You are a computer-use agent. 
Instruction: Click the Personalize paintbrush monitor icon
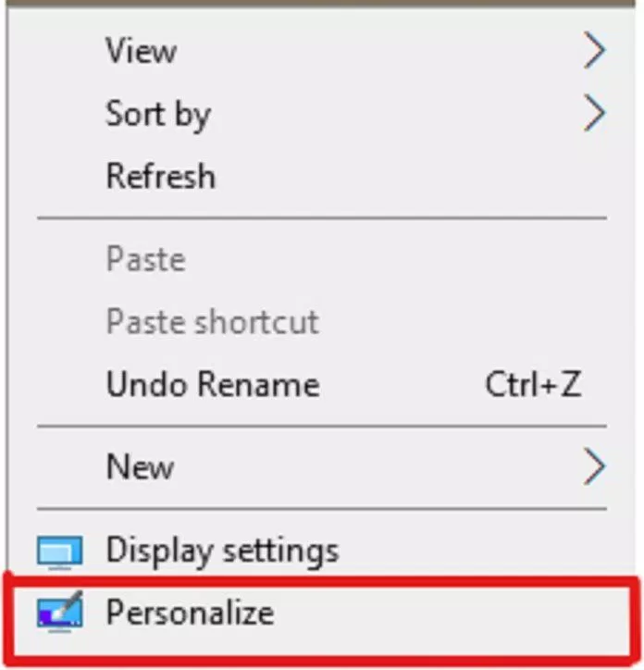pyautogui.click(x=59, y=612)
